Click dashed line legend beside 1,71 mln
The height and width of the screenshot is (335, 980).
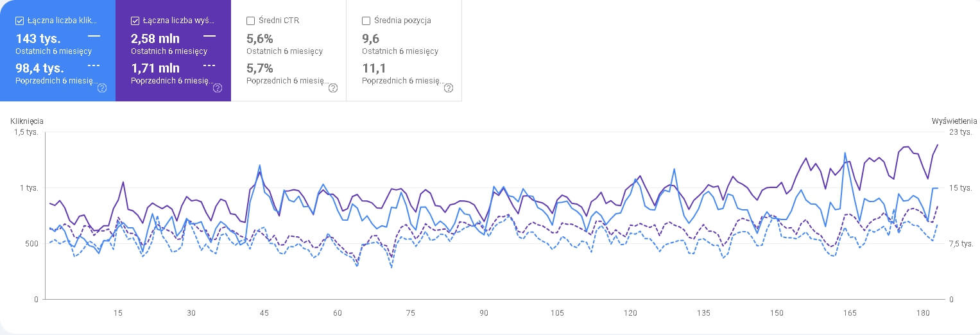(209, 65)
